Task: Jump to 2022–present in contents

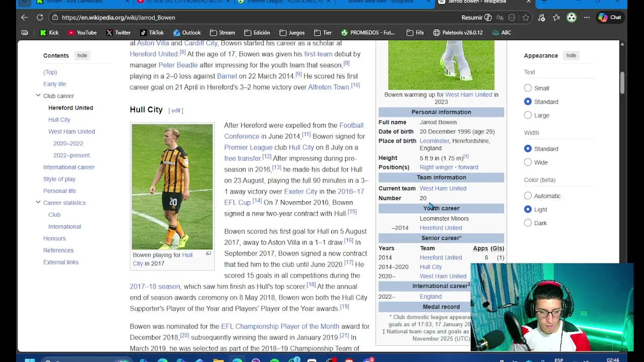Action: pos(71,155)
